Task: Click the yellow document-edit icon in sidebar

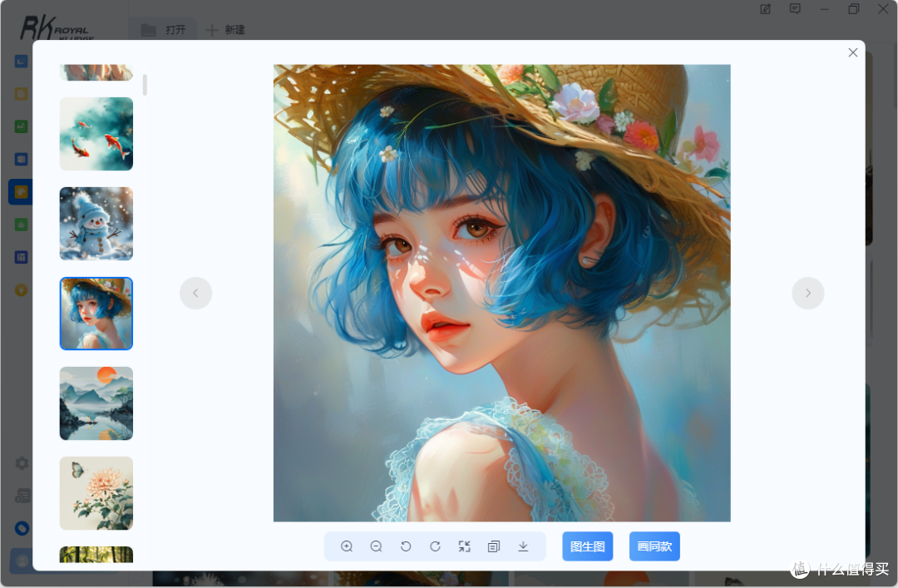Action: coord(21,94)
